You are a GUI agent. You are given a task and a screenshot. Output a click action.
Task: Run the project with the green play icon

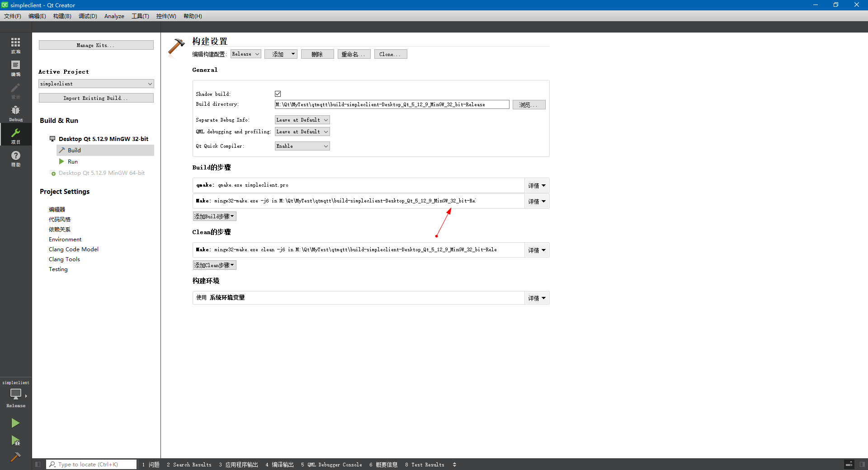click(x=16, y=423)
